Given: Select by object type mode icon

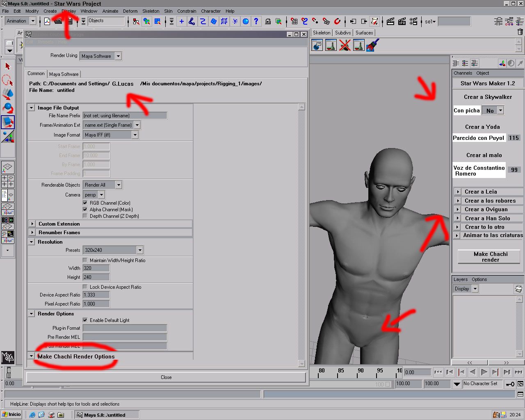Looking at the screenshot, I should click(x=146, y=21).
